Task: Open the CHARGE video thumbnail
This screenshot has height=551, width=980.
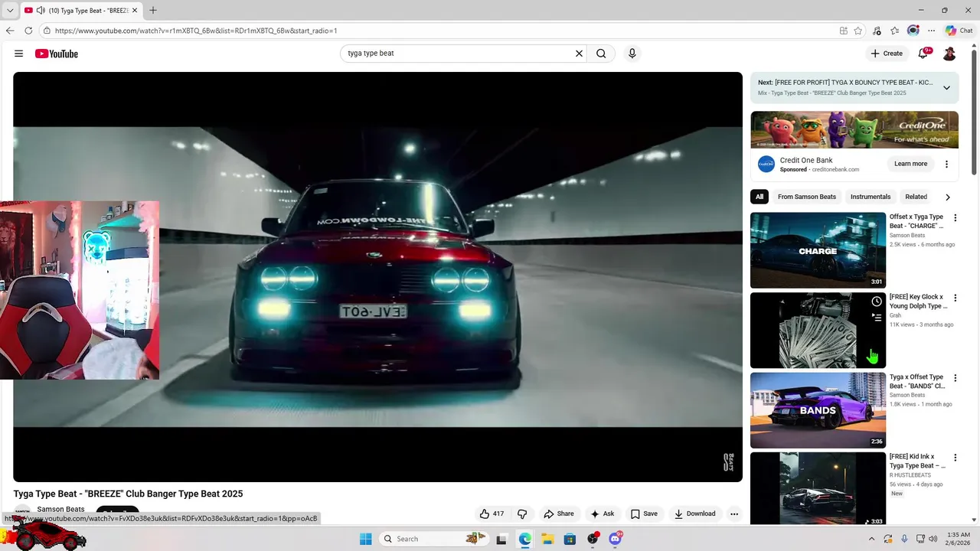Action: [818, 250]
